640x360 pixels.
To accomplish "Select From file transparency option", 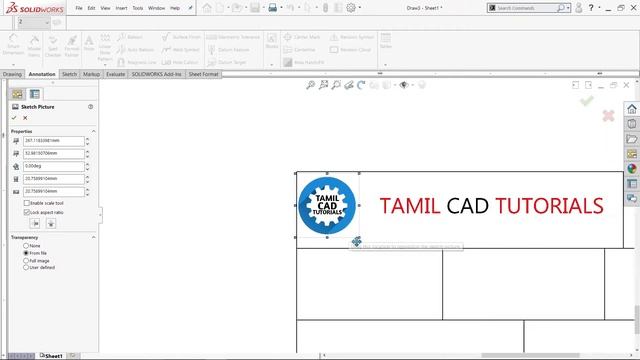I will [26, 253].
